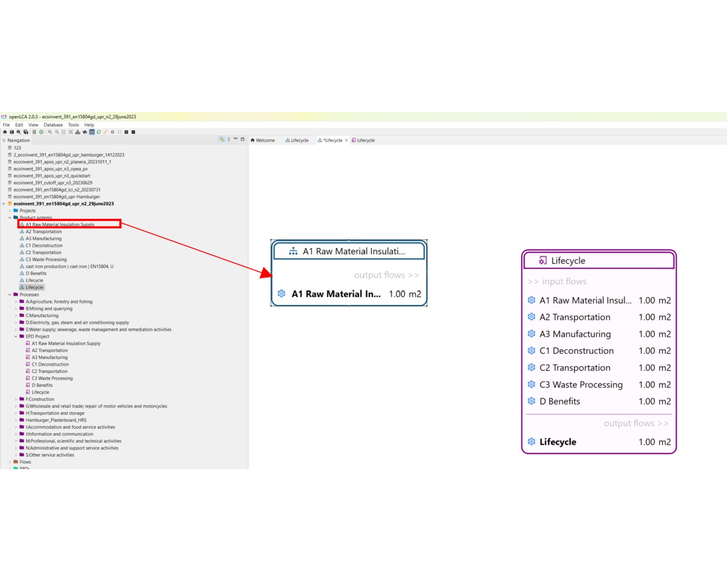Select A2 Transportation product system

click(44, 232)
